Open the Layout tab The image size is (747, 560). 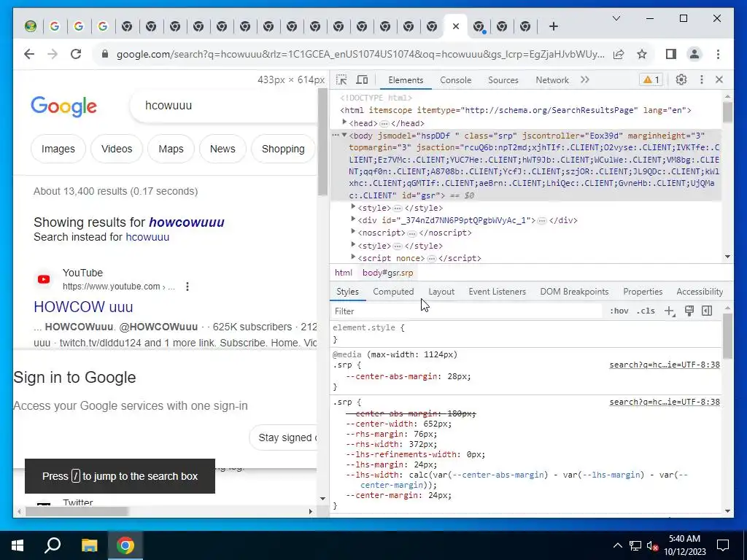(441, 292)
